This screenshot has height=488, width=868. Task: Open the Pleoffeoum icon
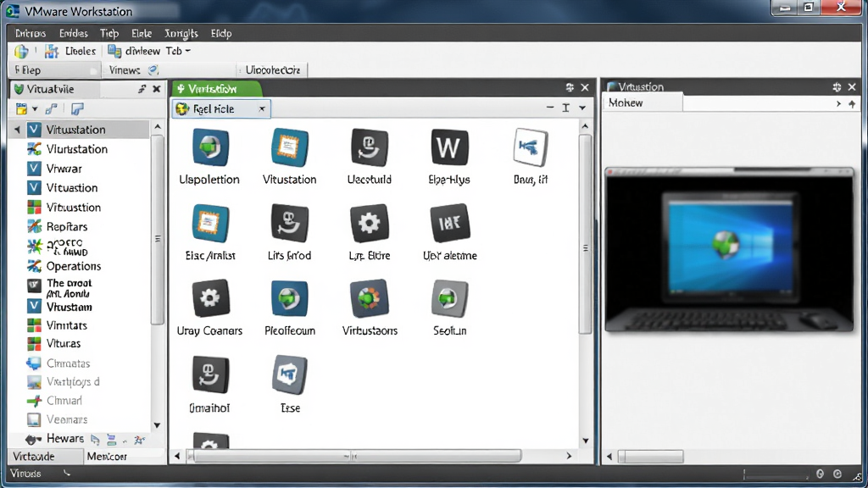[x=290, y=299]
